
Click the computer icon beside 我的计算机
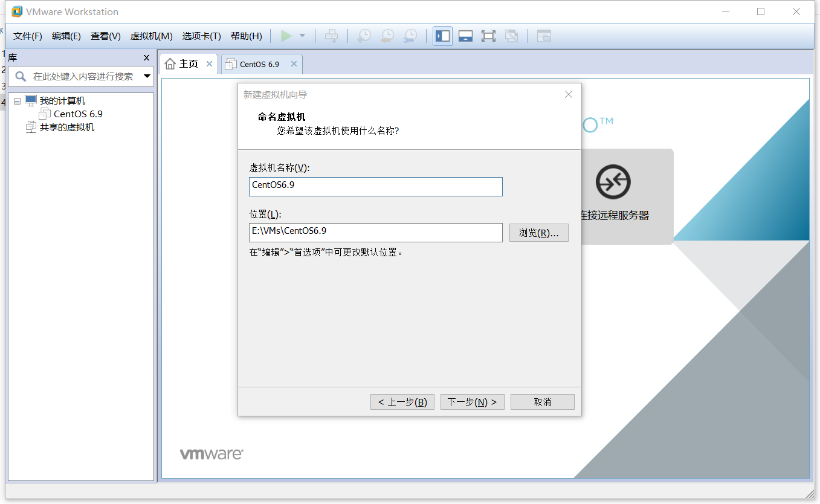point(31,100)
